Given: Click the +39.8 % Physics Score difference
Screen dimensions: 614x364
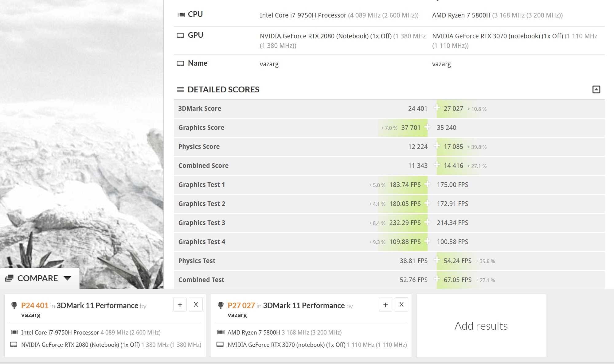Looking at the screenshot, I should (x=477, y=147).
